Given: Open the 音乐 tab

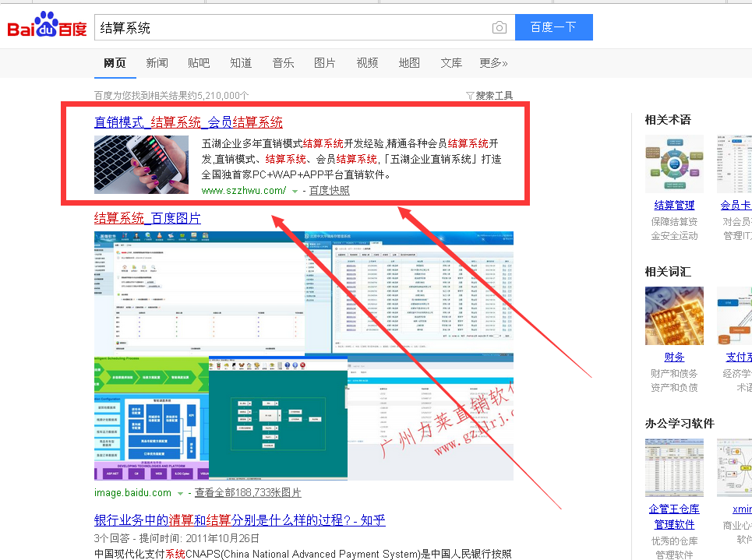Looking at the screenshot, I should 283,63.
